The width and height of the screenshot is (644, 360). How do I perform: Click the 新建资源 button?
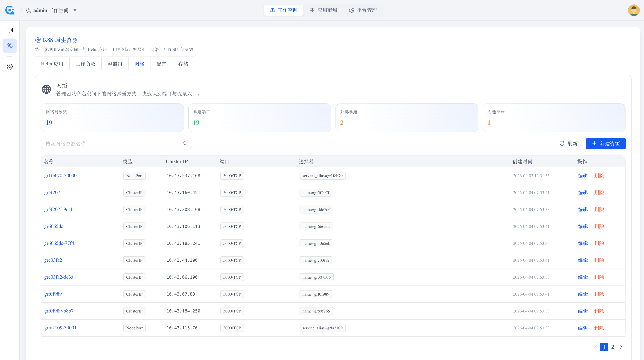point(606,143)
